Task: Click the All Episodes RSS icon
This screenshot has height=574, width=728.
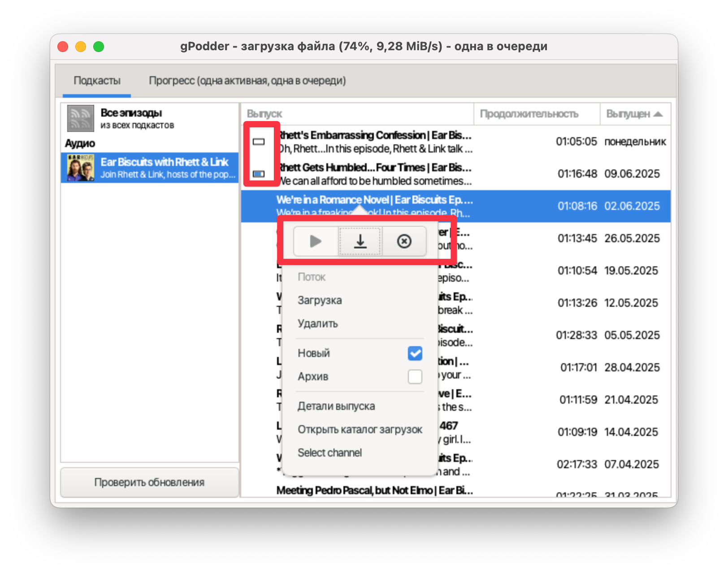Action: 80,118
